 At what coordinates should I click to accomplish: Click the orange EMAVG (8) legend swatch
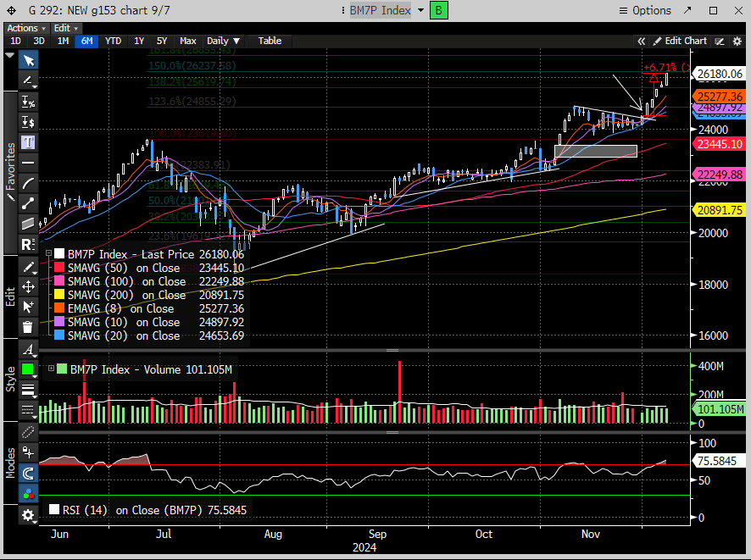(x=59, y=308)
